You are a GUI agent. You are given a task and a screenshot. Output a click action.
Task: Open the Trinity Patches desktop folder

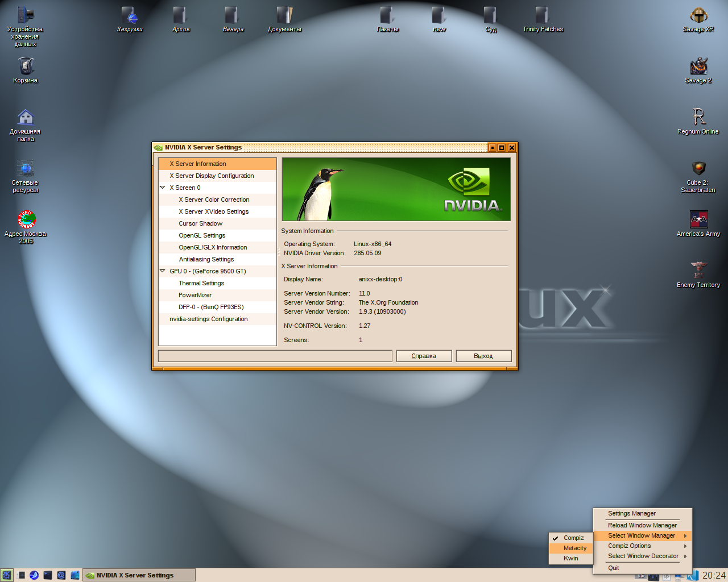click(543, 19)
